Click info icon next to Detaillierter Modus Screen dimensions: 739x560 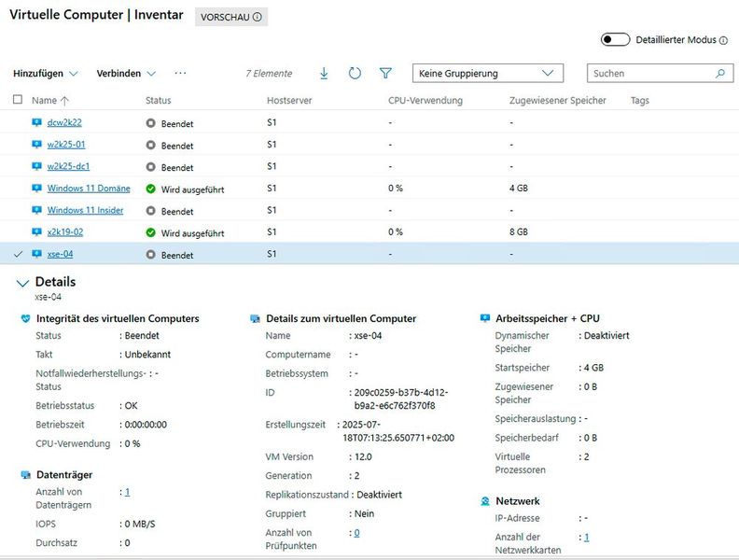[x=723, y=40]
